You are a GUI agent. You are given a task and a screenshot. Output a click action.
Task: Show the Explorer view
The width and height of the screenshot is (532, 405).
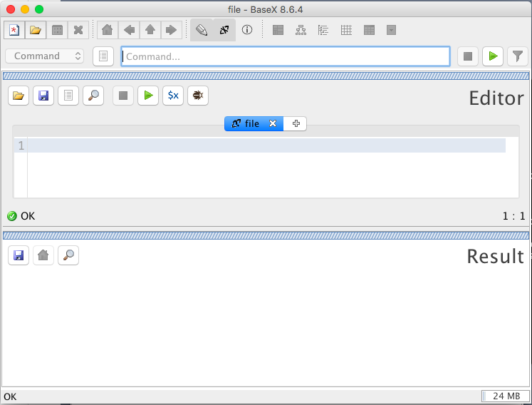pyautogui.click(x=391, y=30)
